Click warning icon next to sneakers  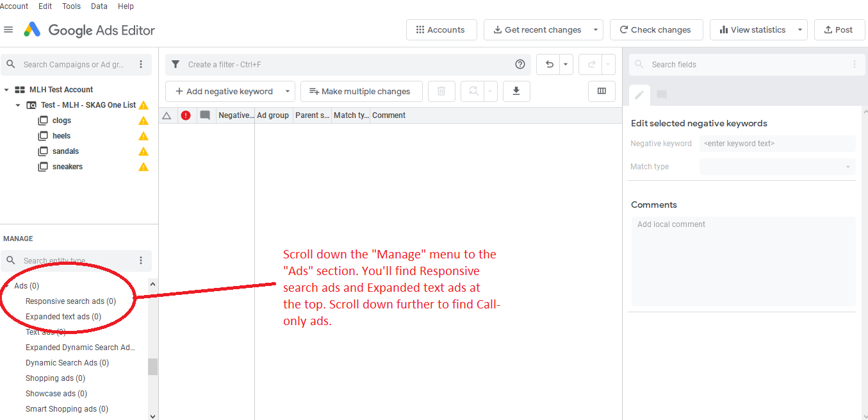(x=143, y=167)
